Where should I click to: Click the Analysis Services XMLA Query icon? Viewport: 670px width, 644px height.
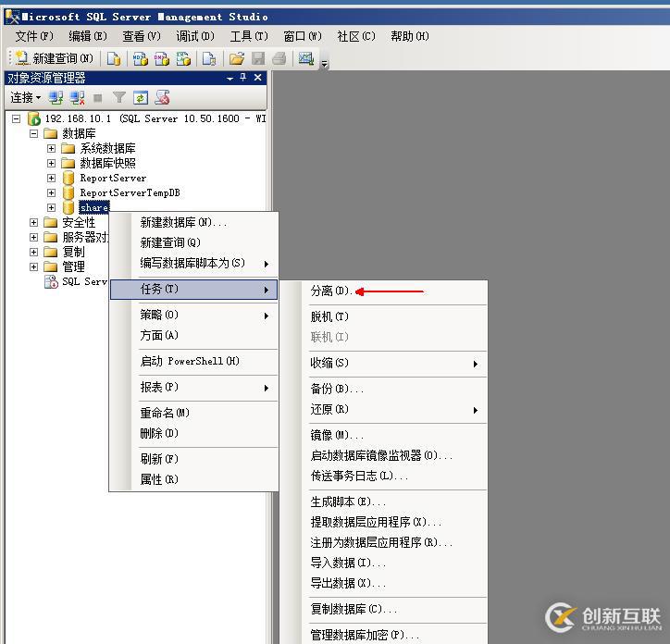click(x=184, y=58)
